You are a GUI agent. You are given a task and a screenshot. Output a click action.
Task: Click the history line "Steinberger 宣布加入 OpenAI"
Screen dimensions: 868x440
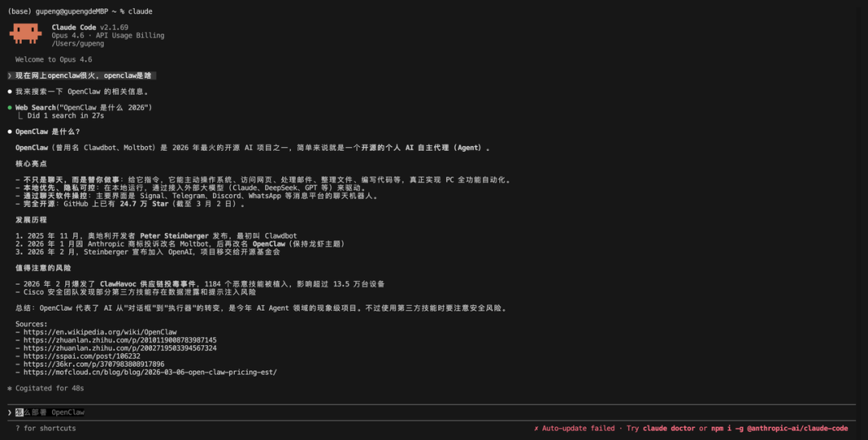tap(147, 252)
